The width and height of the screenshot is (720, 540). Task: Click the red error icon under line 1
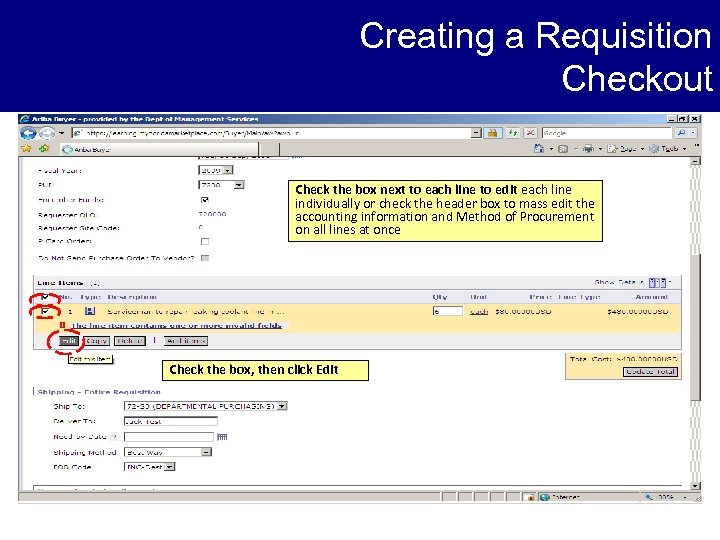(x=62, y=326)
